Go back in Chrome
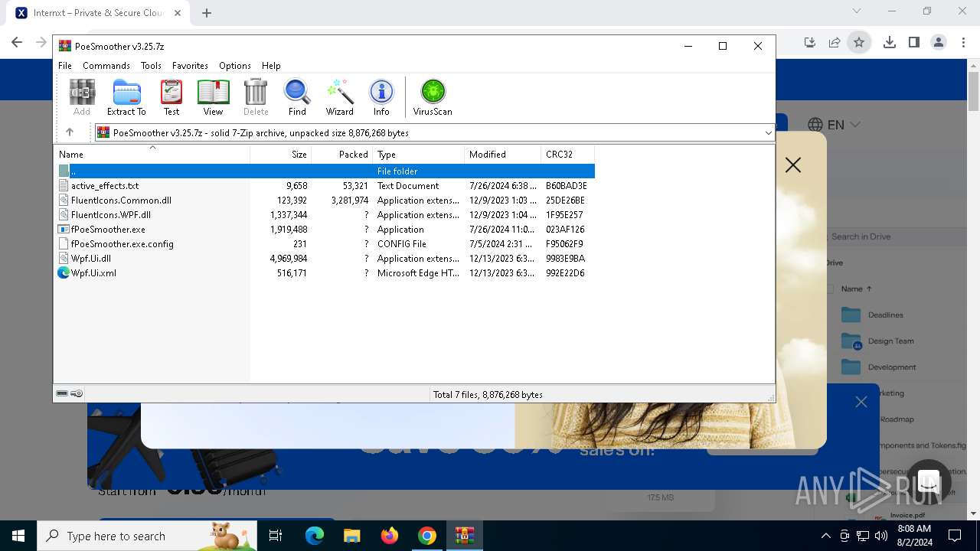This screenshot has height=551, width=980. [17, 43]
